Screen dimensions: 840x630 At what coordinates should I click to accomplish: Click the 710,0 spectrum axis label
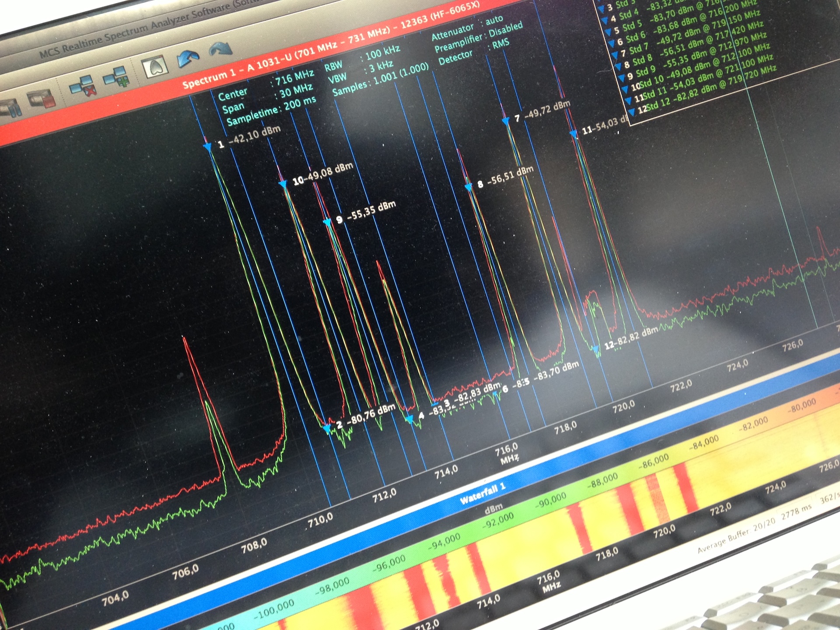(320, 519)
